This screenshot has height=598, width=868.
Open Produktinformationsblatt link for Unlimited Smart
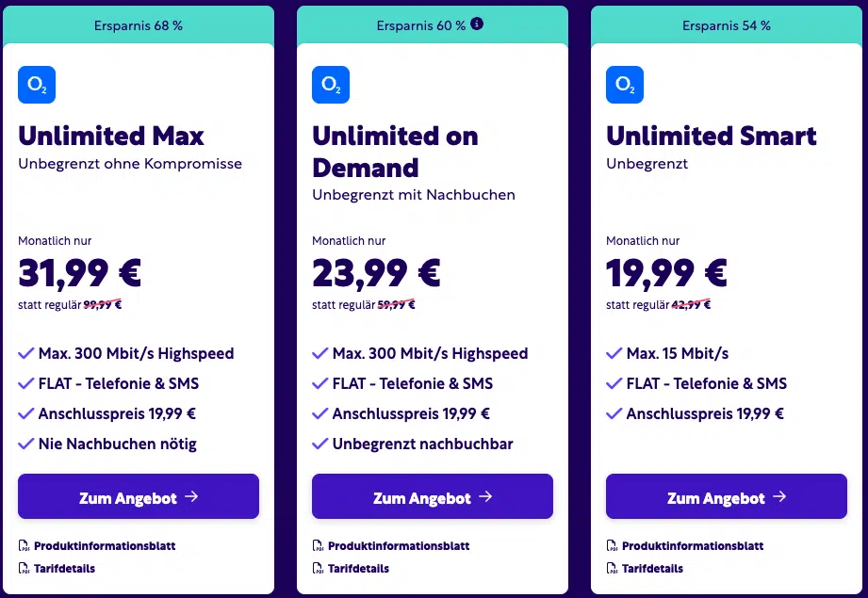pos(693,546)
